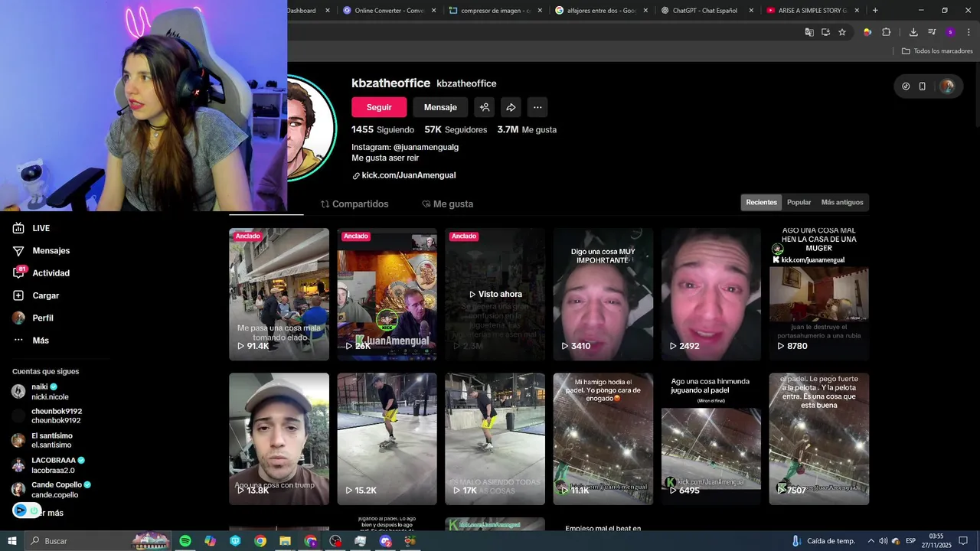
Task: Bookmark this page with the star icon
Action: [842, 32]
